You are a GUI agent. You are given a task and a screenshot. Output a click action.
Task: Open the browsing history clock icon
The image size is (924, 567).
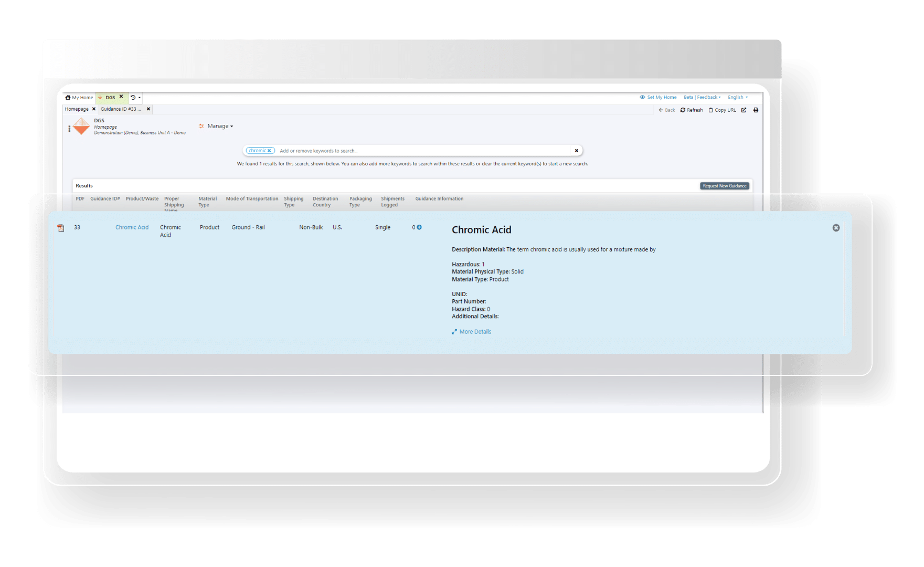tap(133, 98)
